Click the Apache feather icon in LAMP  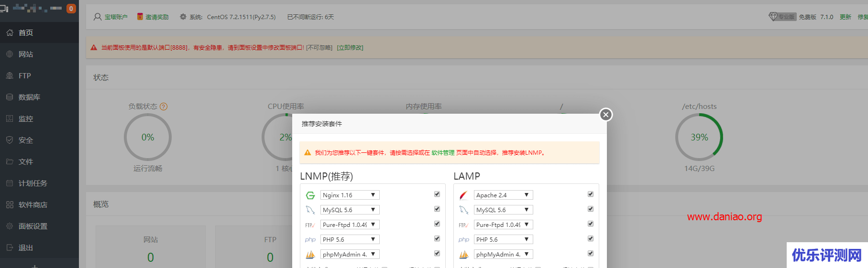pyautogui.click(x=463, y=195)
